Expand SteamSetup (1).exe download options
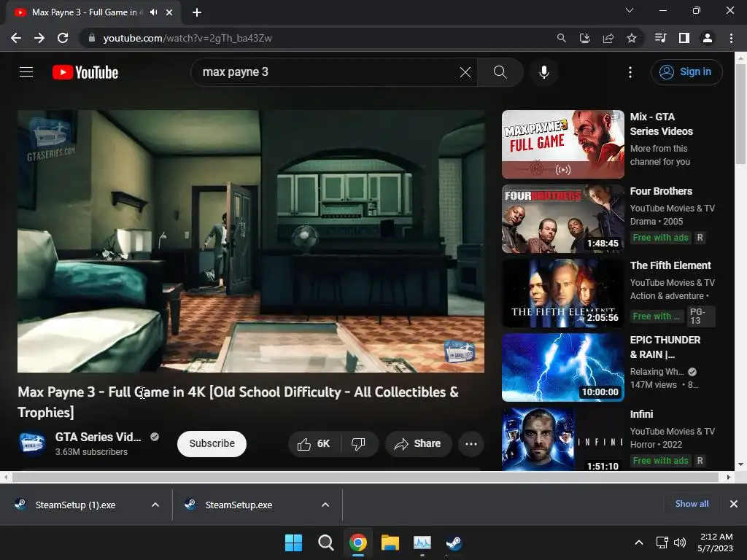 155,505
